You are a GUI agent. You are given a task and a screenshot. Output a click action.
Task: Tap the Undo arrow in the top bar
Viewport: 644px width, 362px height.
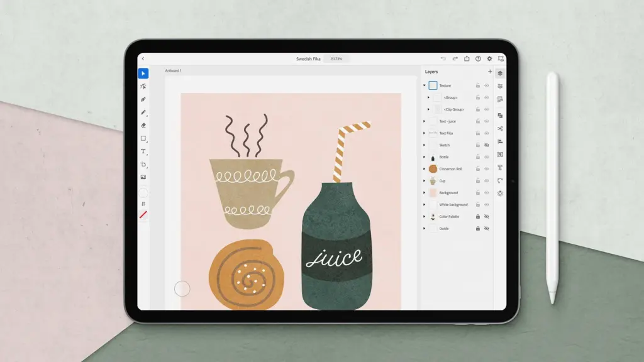coord(443,58)
